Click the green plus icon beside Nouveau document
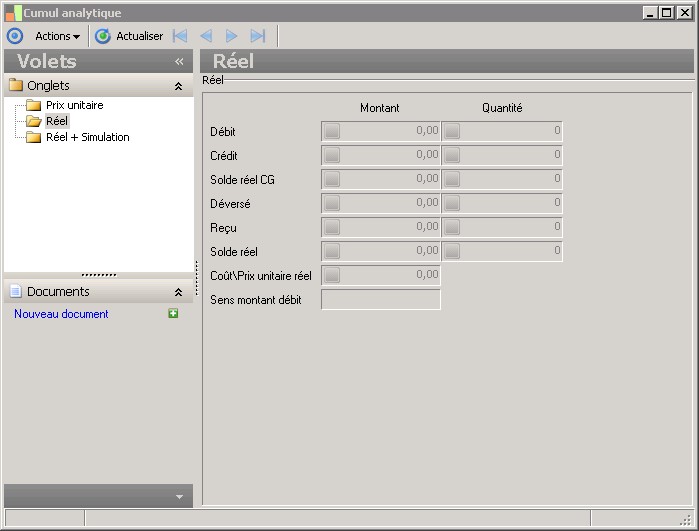 coord(173,314)
